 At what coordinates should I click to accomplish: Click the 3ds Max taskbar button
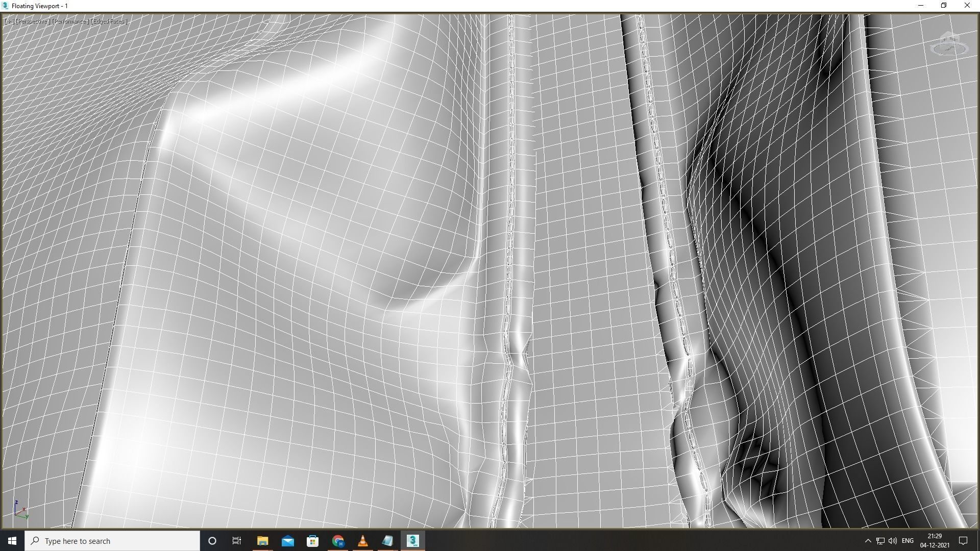pyautogui.click(x=412, y=541)
